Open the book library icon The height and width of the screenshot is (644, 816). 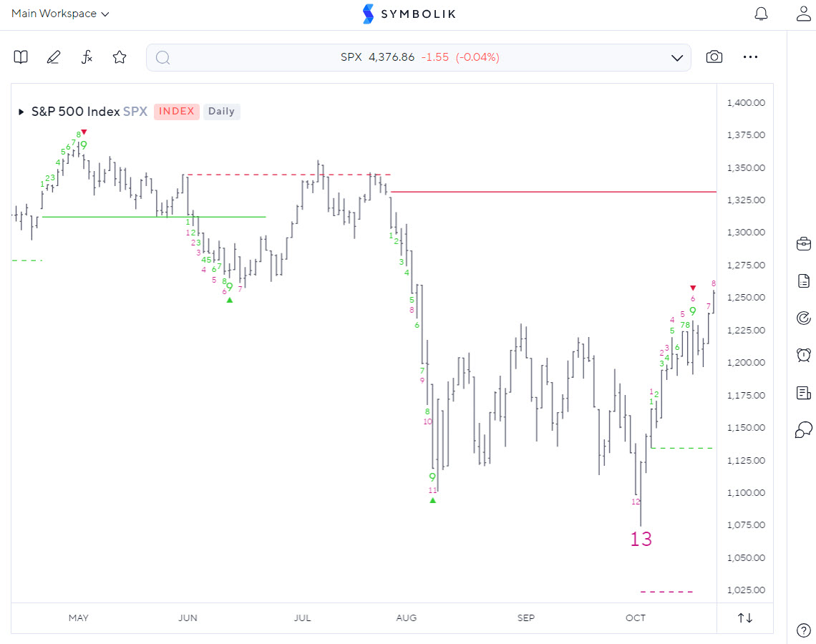(x=21, y=57)
